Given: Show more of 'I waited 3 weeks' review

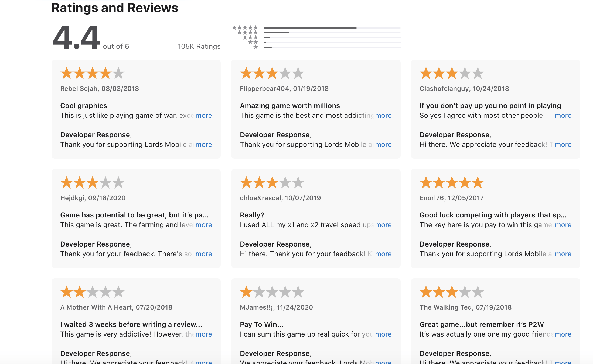Looking at the screenshot, I should (204, 334).
